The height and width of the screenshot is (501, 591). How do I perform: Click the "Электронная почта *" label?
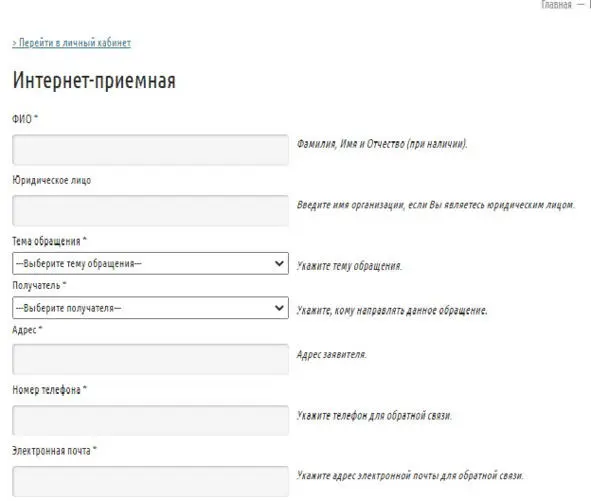pyautogui.click(x=54, y=451)
